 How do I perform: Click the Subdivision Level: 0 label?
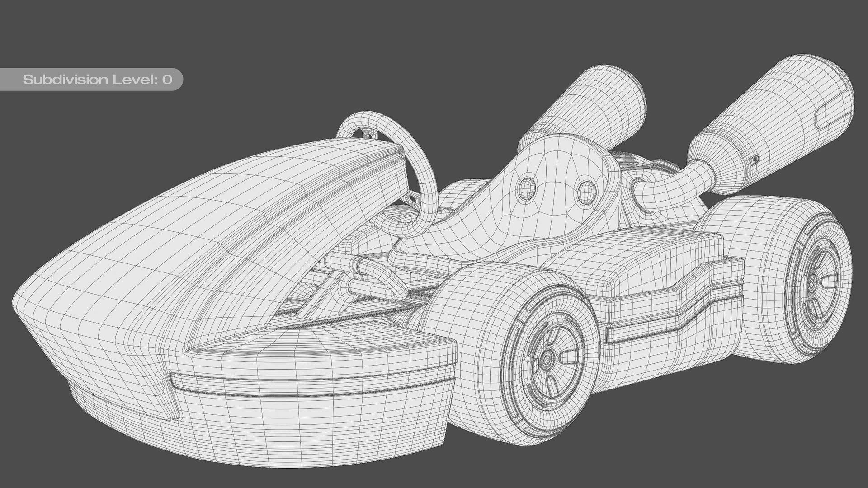(98, 80)
